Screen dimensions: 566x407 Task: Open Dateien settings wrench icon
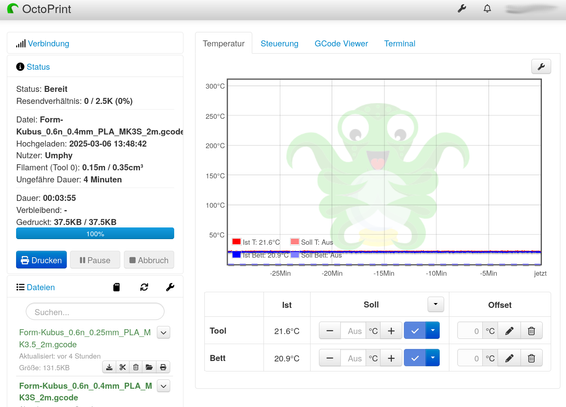tap(170, 287)
